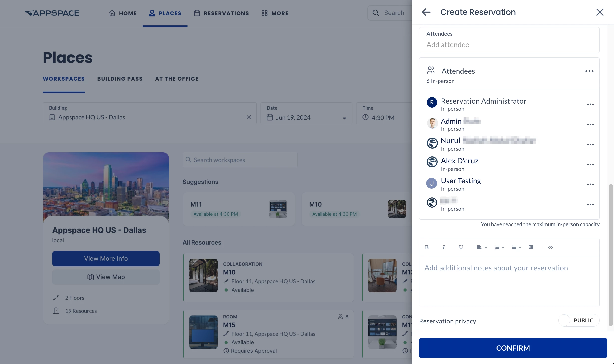Toggle bold formatting in notes editor
614x364 pixels.
coord(427,247)
